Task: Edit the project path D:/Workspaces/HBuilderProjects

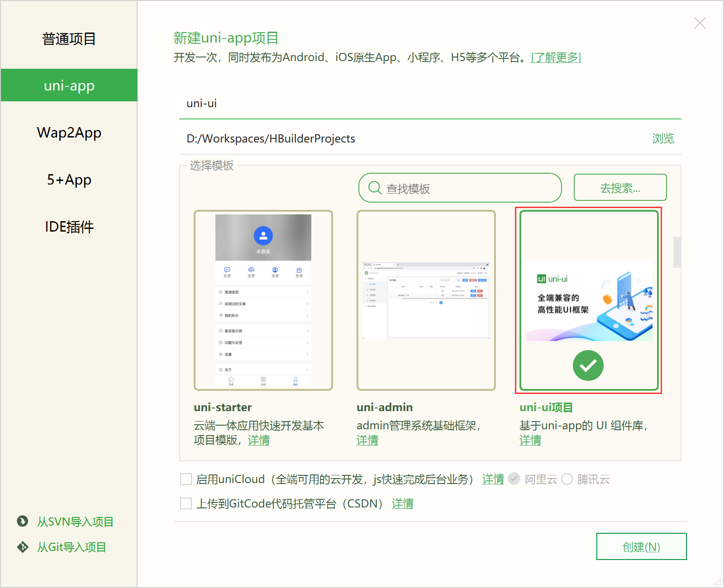Action: tap(412, 138)
